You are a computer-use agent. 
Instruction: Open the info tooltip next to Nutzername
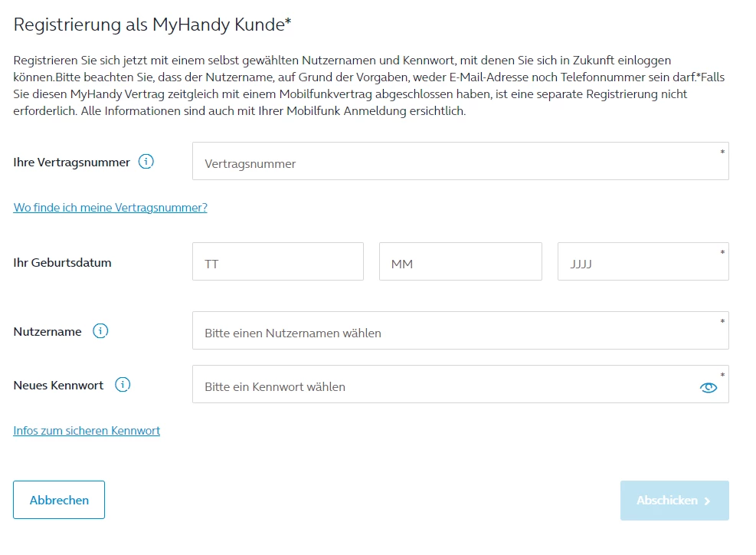coord(100,331)
